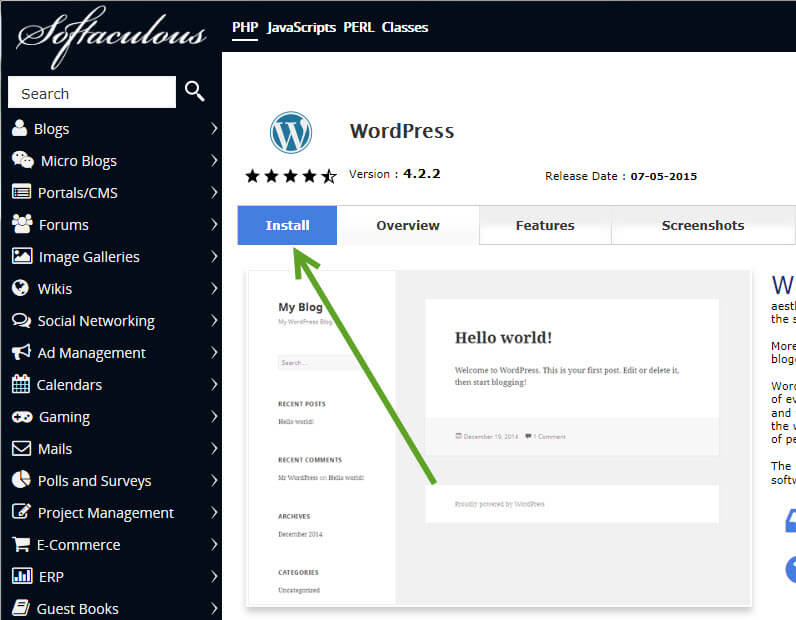
Task: Expand the Blogs category chevron
Action: [x=214, y=128]
